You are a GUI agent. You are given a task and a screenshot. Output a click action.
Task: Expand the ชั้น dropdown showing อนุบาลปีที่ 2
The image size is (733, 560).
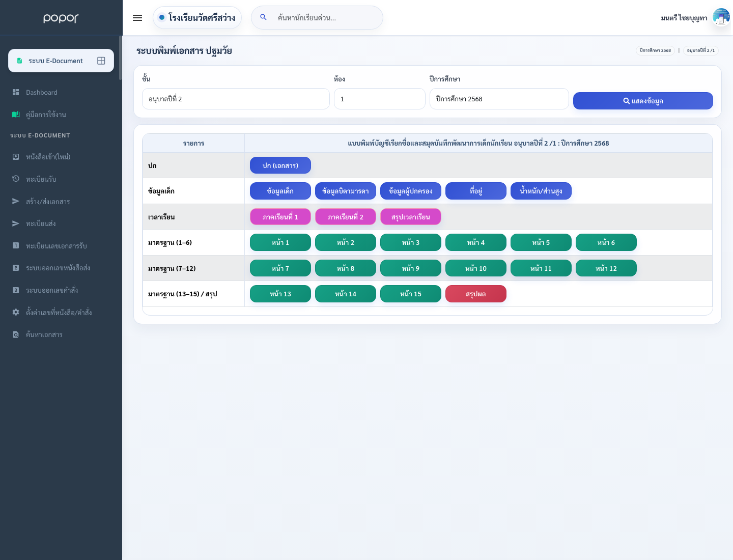pos(236,99)
